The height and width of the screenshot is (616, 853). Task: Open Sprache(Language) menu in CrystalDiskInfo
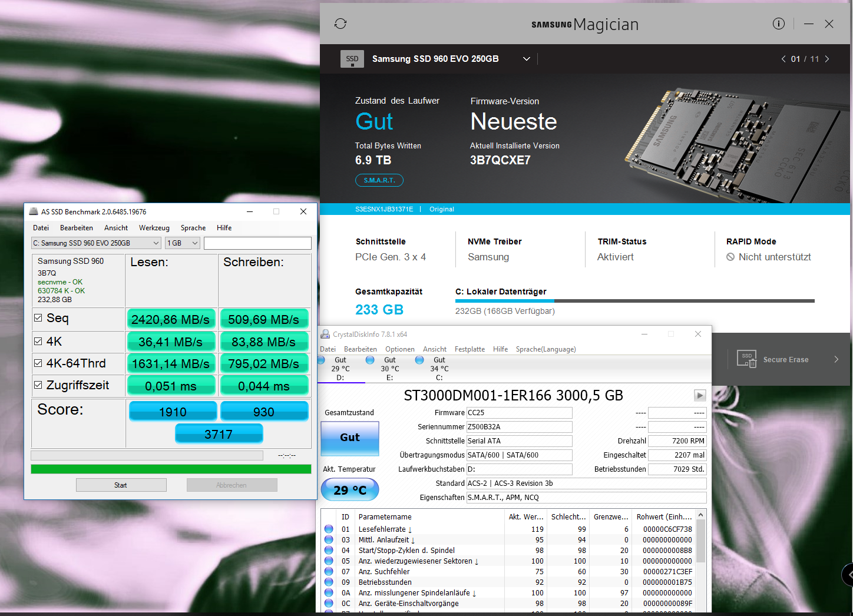coord(546,349)
